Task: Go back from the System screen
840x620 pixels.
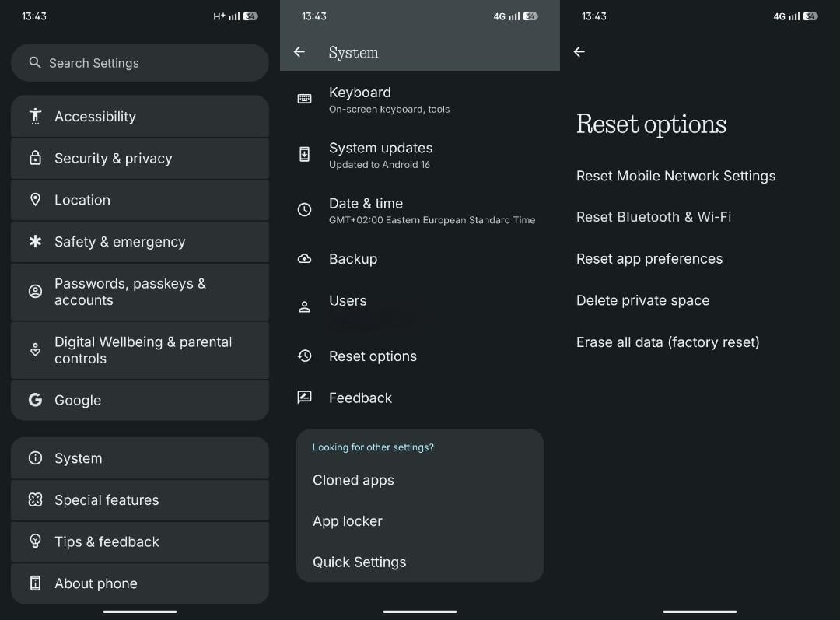Action: [299, 52]
